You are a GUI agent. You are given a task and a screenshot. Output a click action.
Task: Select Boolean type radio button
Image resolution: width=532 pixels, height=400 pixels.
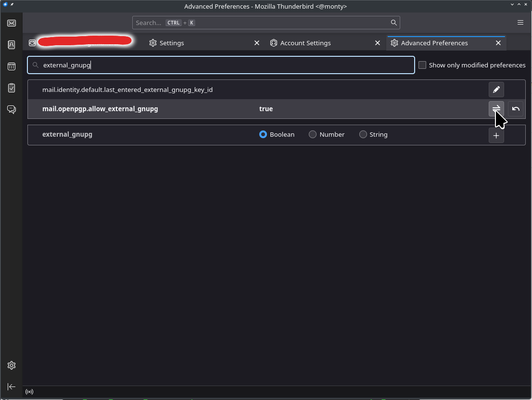click(x=263, y=135)
